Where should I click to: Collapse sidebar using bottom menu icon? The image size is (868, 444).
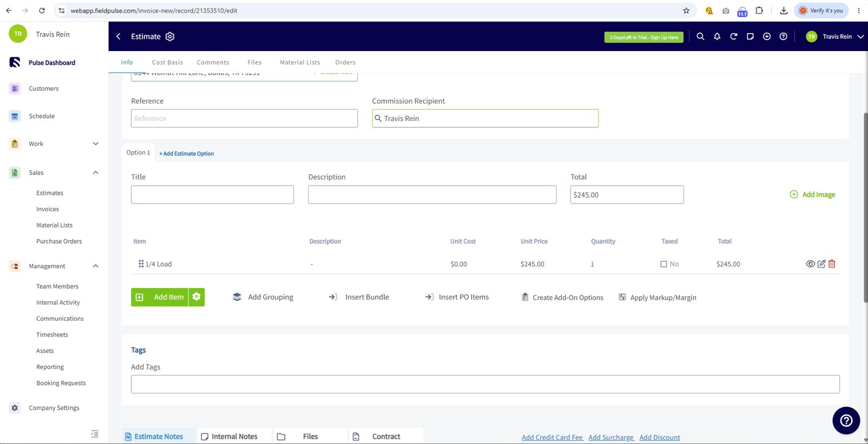95,434
